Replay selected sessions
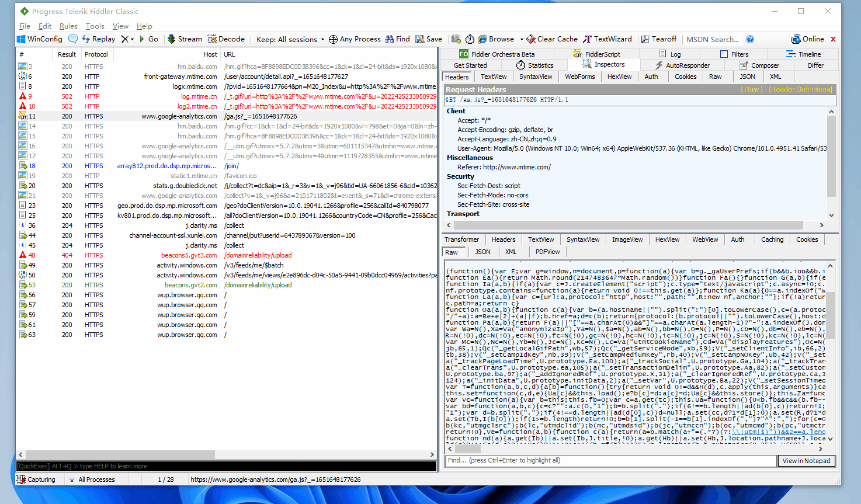861x504 pixels. [x=99, y=39]
